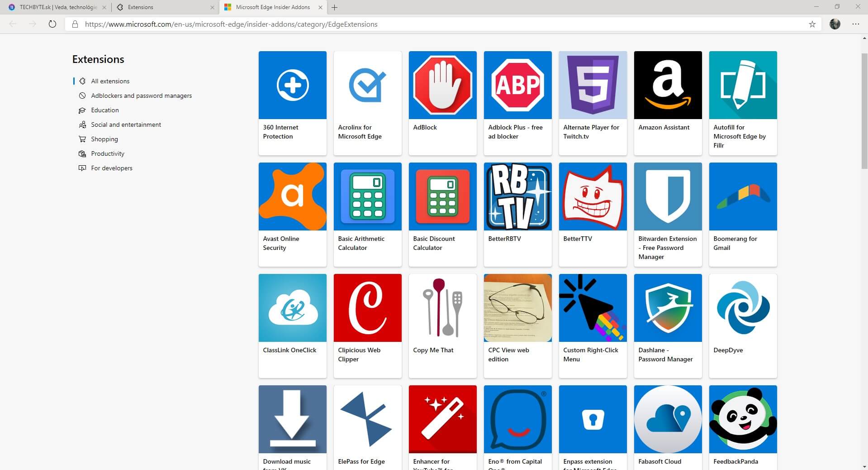Open the 'Amazon Assistant' title link
Viewport: 868px width, 470px height.
[x=664, y=127]
